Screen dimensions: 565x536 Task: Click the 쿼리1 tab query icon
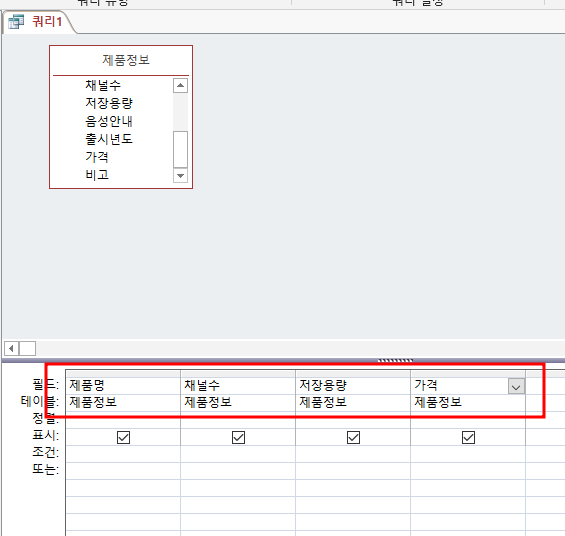16,22
